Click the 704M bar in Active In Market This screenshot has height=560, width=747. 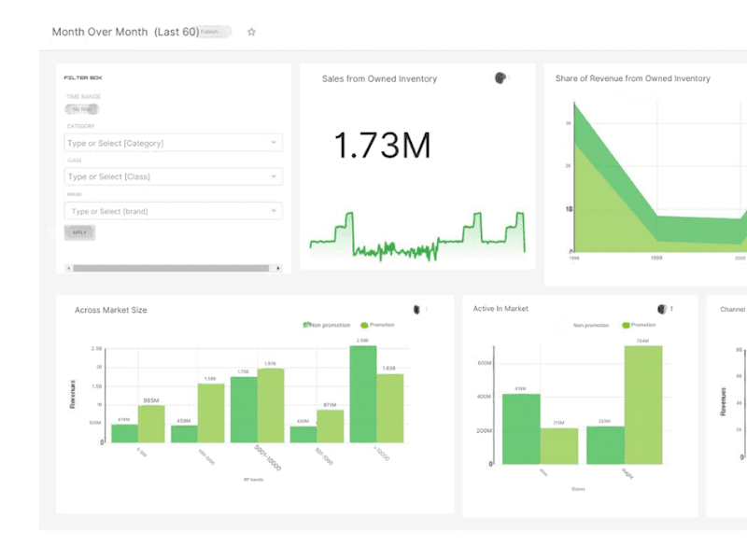(x=643, y=405)
